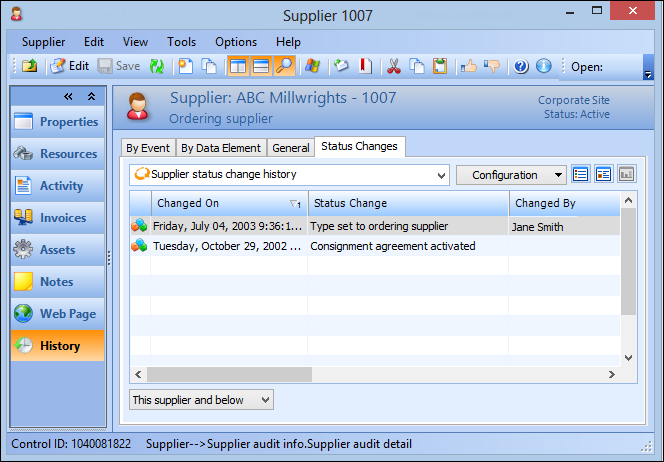664x462 pixels.
Task: Switch to the By Data Element tab
Action: (221, 148)
